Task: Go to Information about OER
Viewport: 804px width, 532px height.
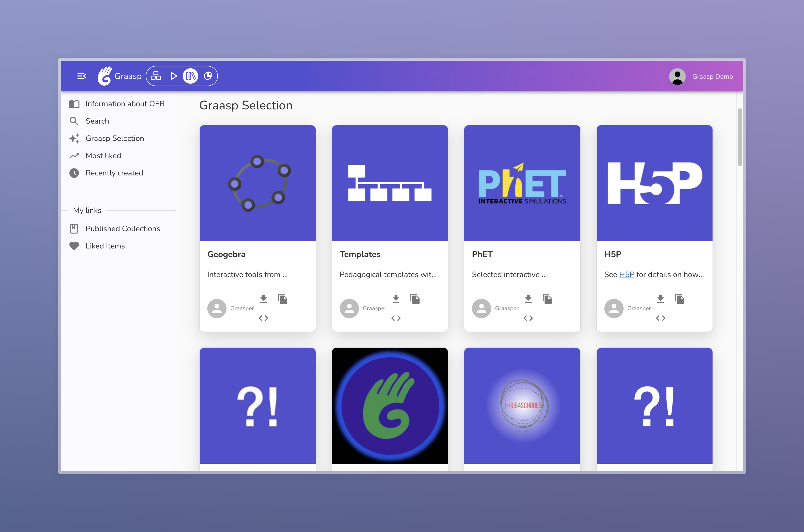Action: pyautogui.click(x=125, y=104)
